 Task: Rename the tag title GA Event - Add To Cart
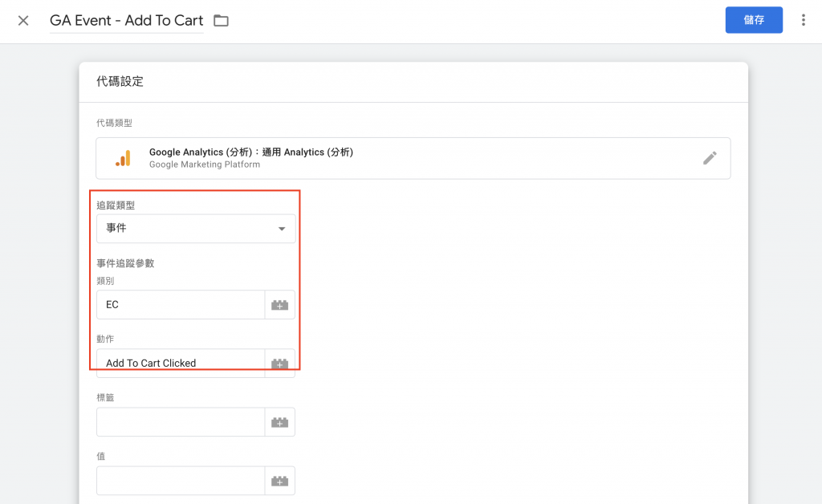126,20
